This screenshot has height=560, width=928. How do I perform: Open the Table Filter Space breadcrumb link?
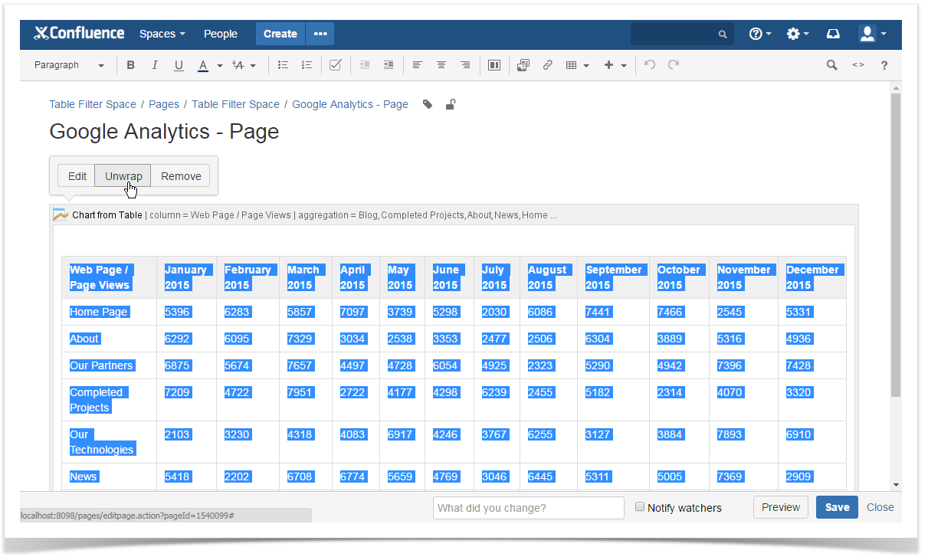(x=93, y=104)
